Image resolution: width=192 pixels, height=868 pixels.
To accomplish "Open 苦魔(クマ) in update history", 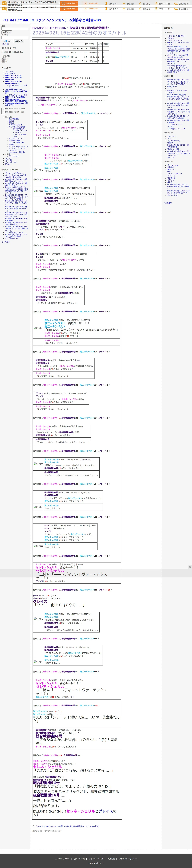I will (x=172, y=143).
